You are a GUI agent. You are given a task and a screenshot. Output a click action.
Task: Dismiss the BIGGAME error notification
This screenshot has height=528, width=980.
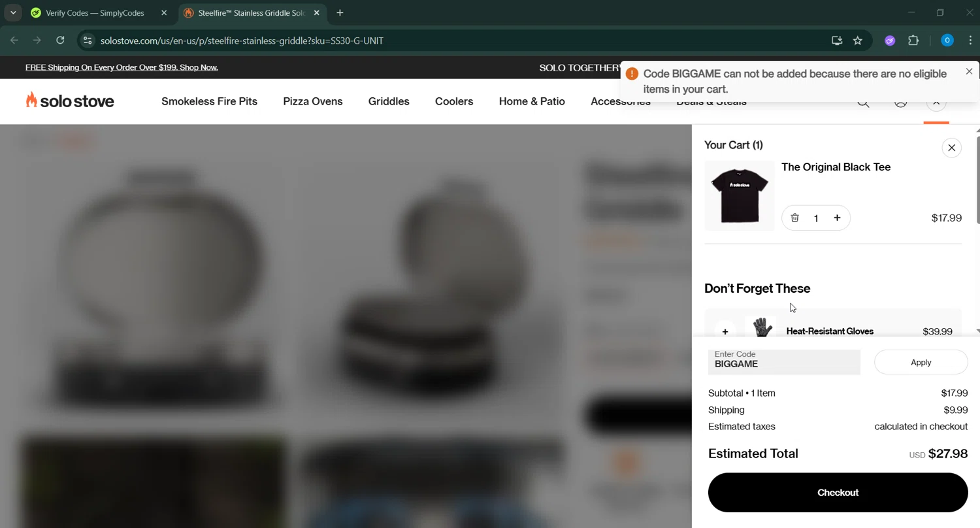coord(969,71)
